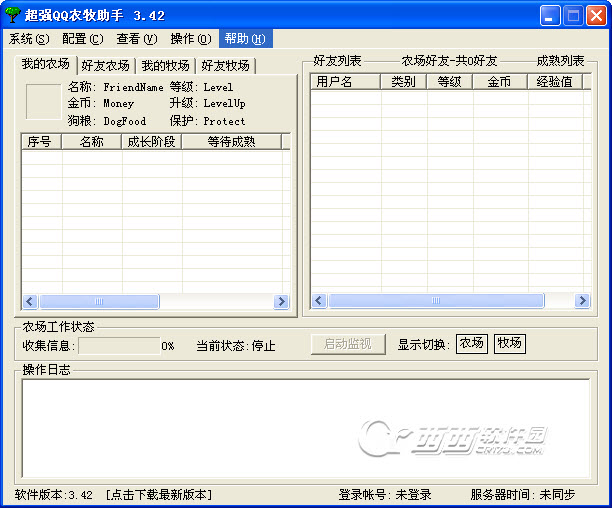Click the tree icon in the title bar

coord(12,15)
